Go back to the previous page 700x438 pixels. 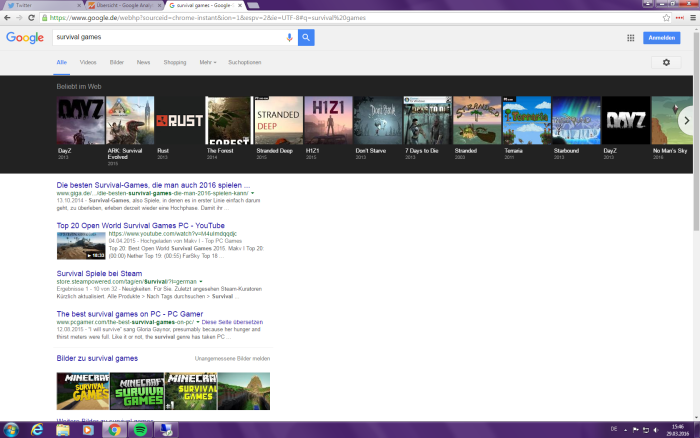[x=7, y=18]
